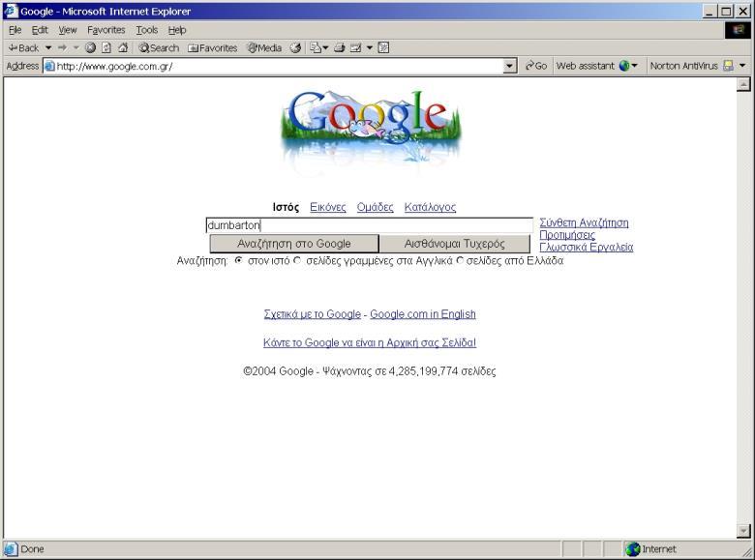Click the page icon in the address bar
The image size is (755, 560).
(49, 66)
